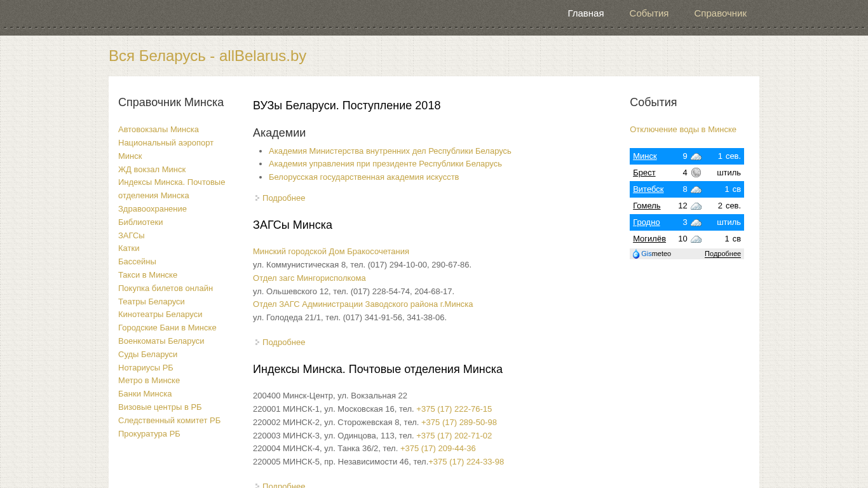This screenshot has width=868, height=488.
Task: Click phone number +375 (17) 222-76-15
Action: [x=454, y=409]
